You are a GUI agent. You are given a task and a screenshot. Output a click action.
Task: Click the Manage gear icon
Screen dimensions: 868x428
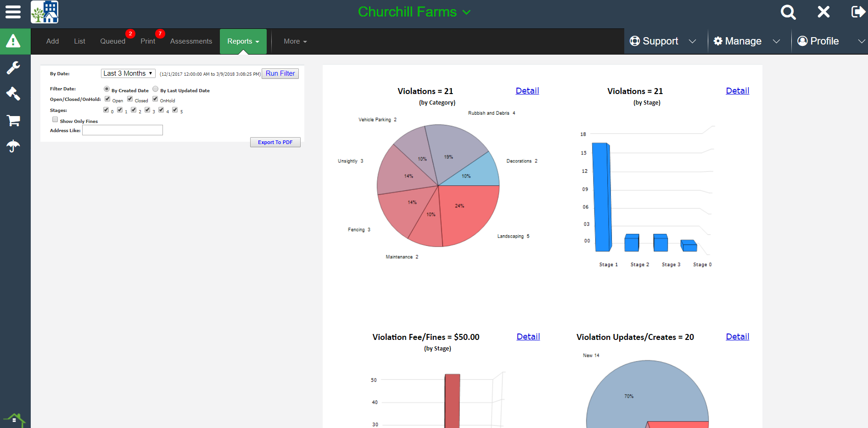point(718,41)
